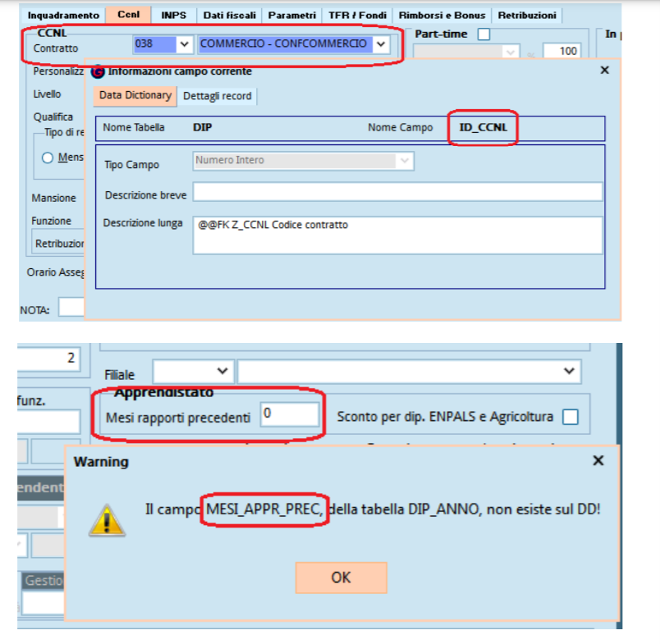Open the INPS tab
This screenshot has width=660, height=644.
[x=173, y=15]
